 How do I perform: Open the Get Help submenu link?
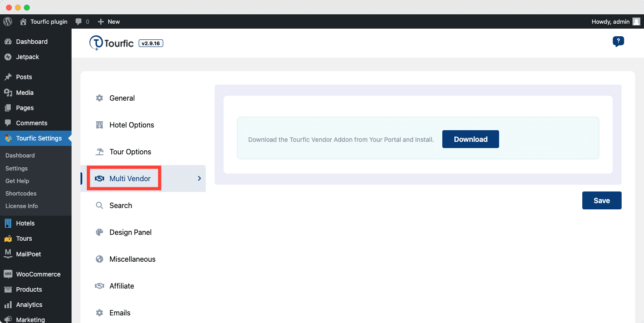(x=17, y=181)
